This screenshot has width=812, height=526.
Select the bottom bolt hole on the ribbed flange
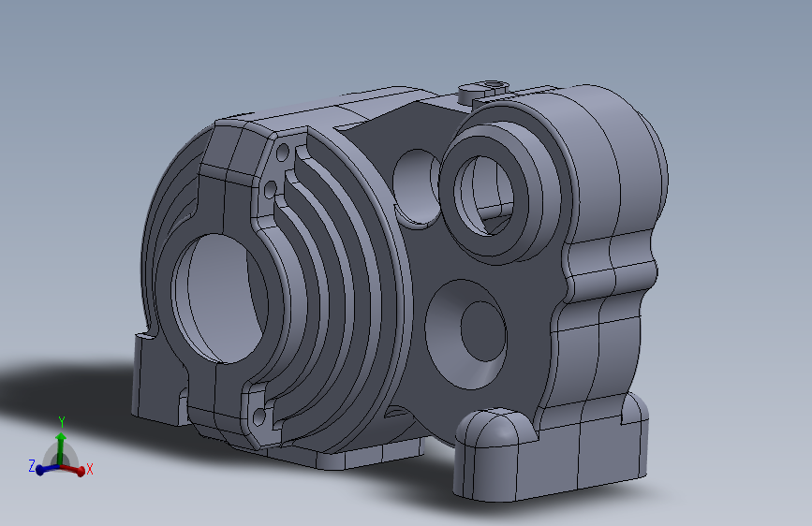click(258, 416)
